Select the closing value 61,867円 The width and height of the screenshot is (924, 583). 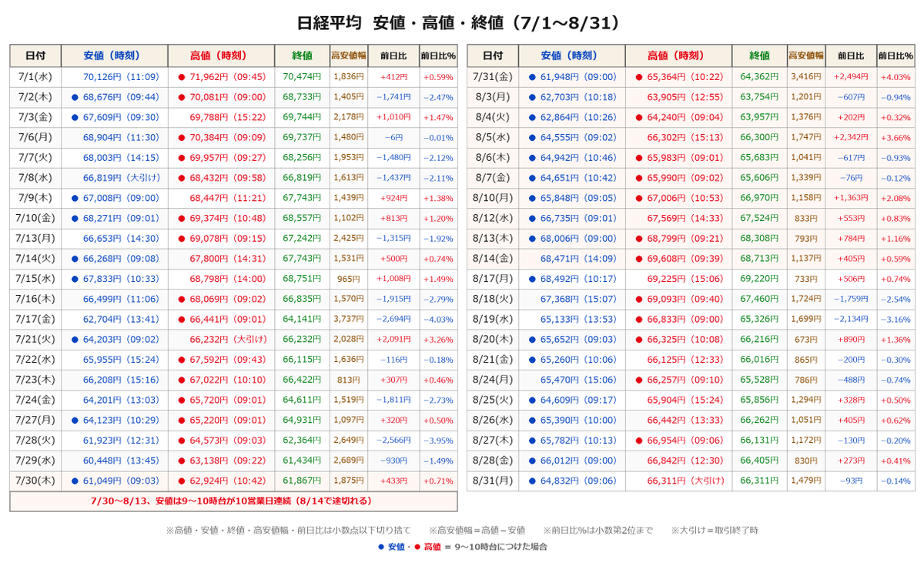tap(302, 480)
